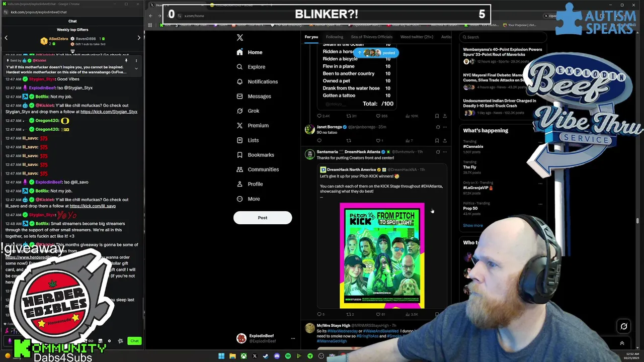Go back in the X browser window
This screenshot has width=644, height=362.
tap(150, 16)
